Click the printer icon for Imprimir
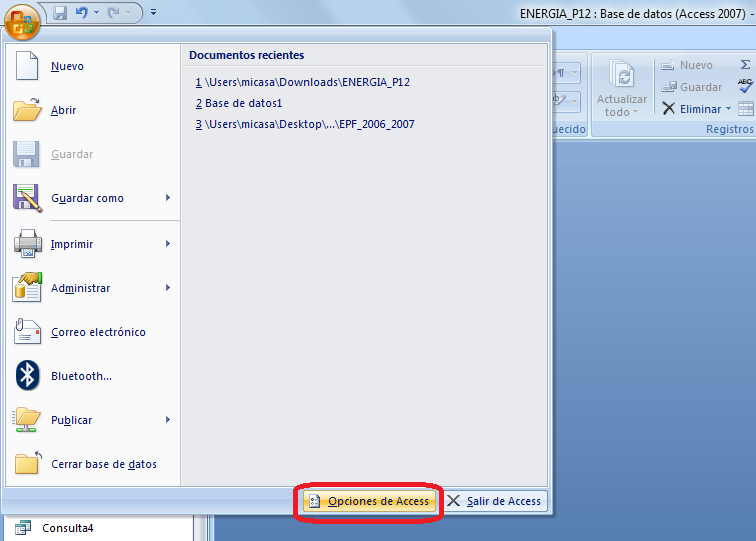 (x=27, y=243)
